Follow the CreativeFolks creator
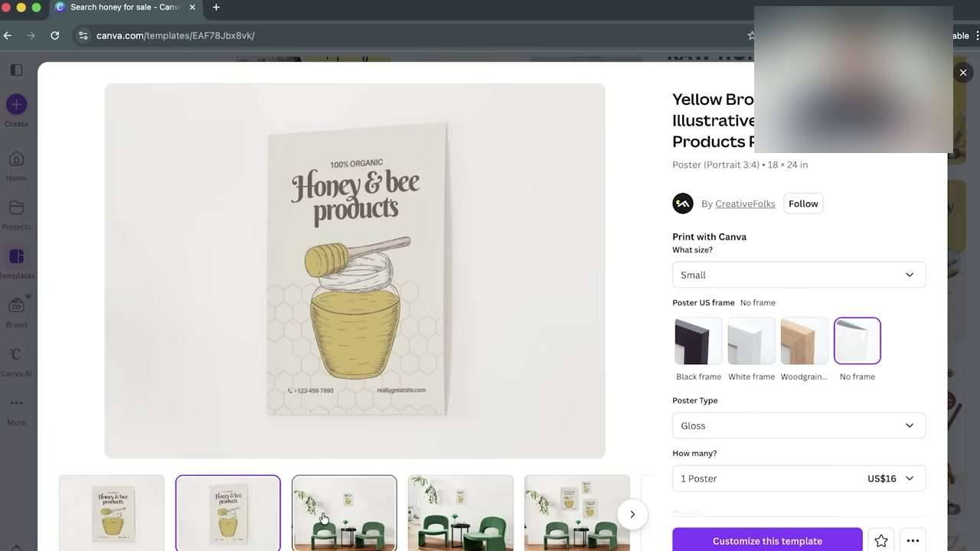980x551 pixels. click(x=803, y=204)
